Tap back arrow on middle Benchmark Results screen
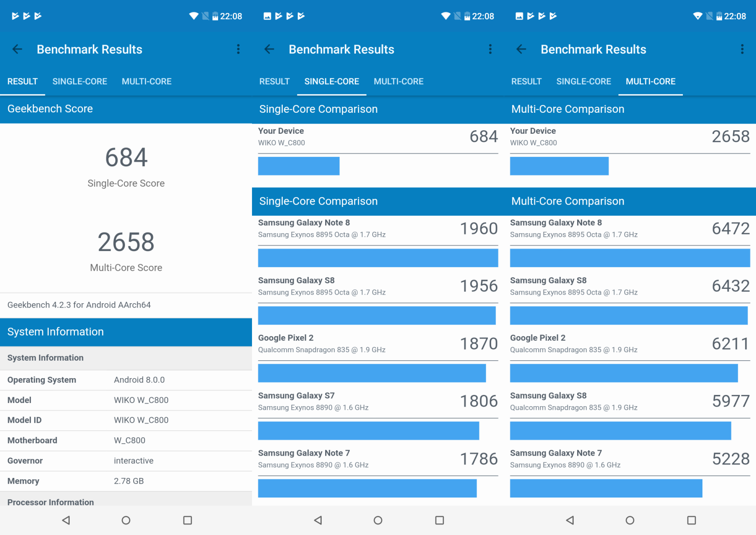The width and height of the screenshot is (756, 535). pos(269,49)
